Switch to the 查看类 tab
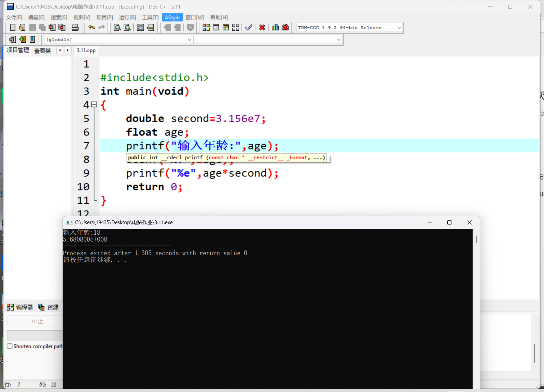This screenshot has width=544, height=392. click(43, 51)
